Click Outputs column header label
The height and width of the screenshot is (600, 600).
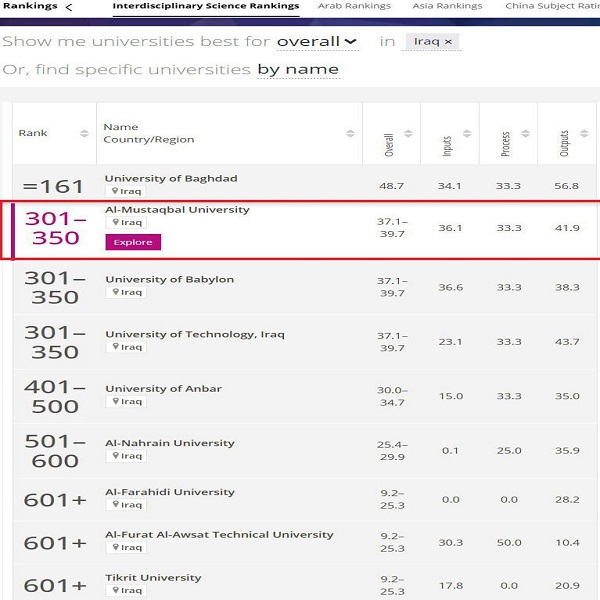pyautogui.click(x=564, y=143)
